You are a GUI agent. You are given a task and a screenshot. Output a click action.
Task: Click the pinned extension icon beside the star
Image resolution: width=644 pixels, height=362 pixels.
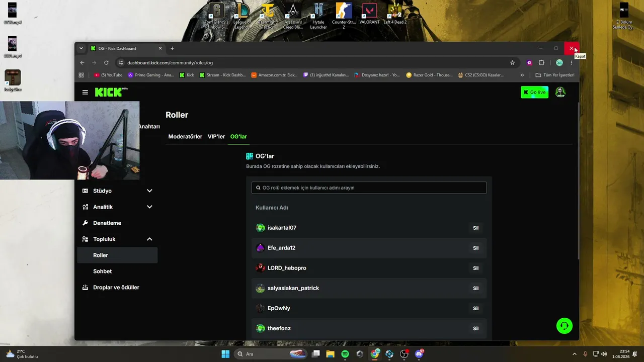(x=529, y=62)
